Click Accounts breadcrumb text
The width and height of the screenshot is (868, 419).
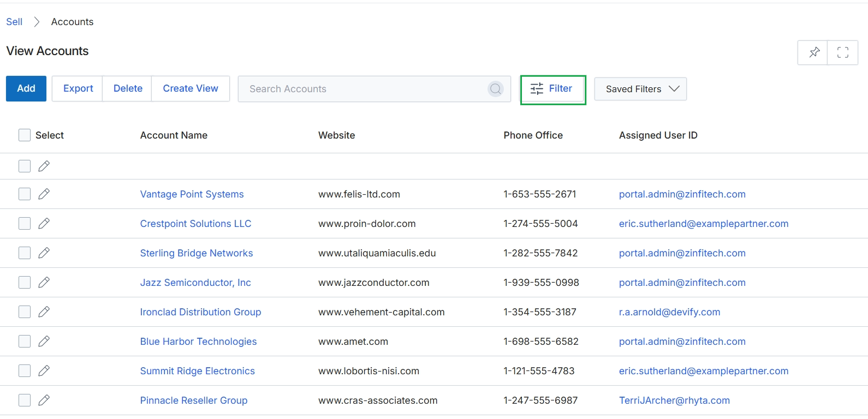coord(72,22)
